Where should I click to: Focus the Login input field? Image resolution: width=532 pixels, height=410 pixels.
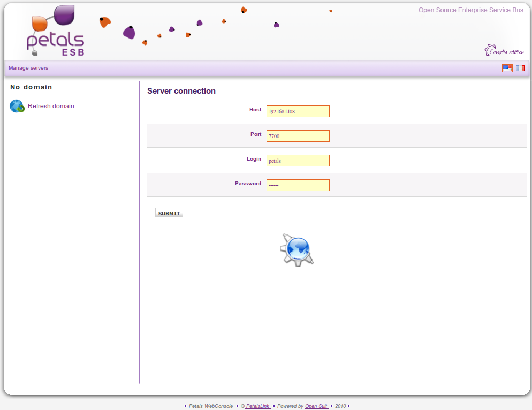pos(298,161)
